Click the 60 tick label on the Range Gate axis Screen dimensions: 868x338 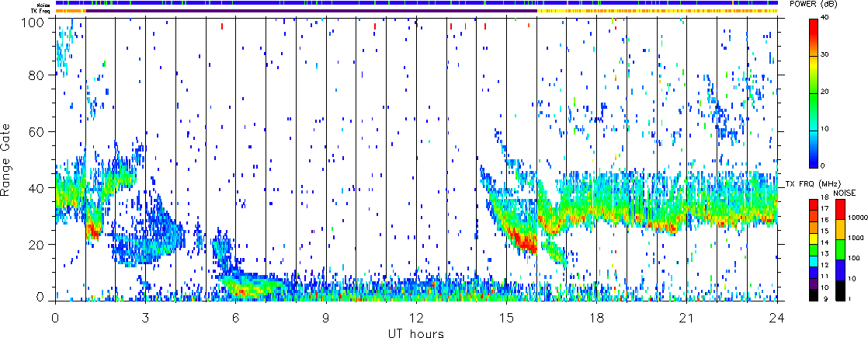[x=42, y=132]
